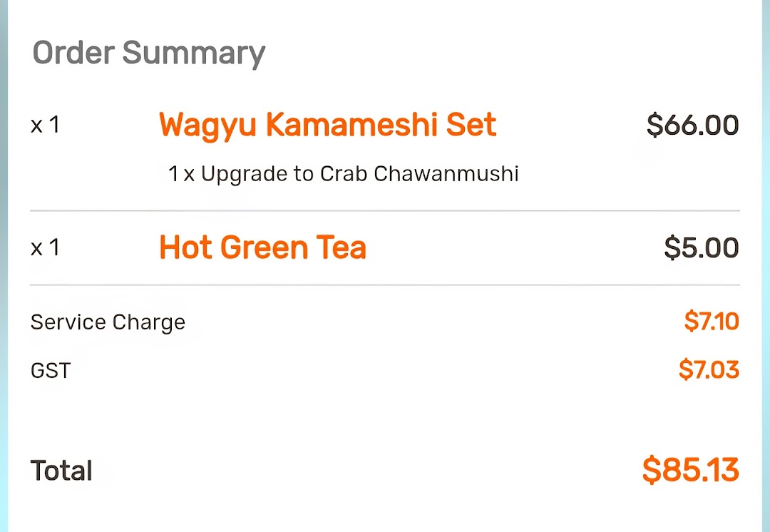Click the $7.03 GST amount
This screenshot has height=532, width=770.
click(708, 370)
